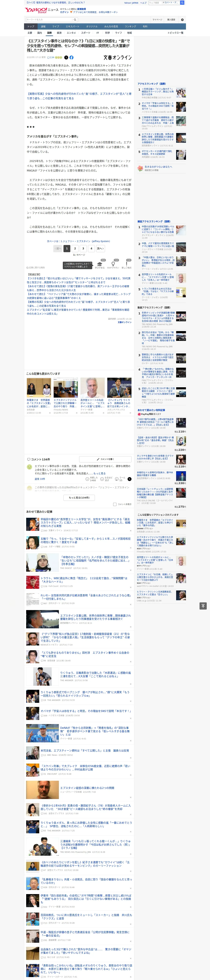This screenshot has height=980, width=210.
Task: Click 文春オンライン link below last-updated date
Action: (125, 322)
